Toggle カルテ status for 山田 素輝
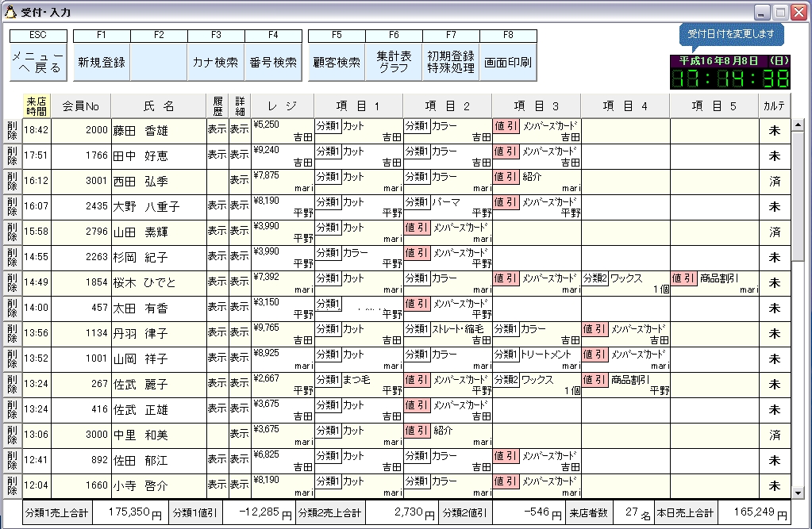This screenshot has height=529, width=812. tap(775, 232)
